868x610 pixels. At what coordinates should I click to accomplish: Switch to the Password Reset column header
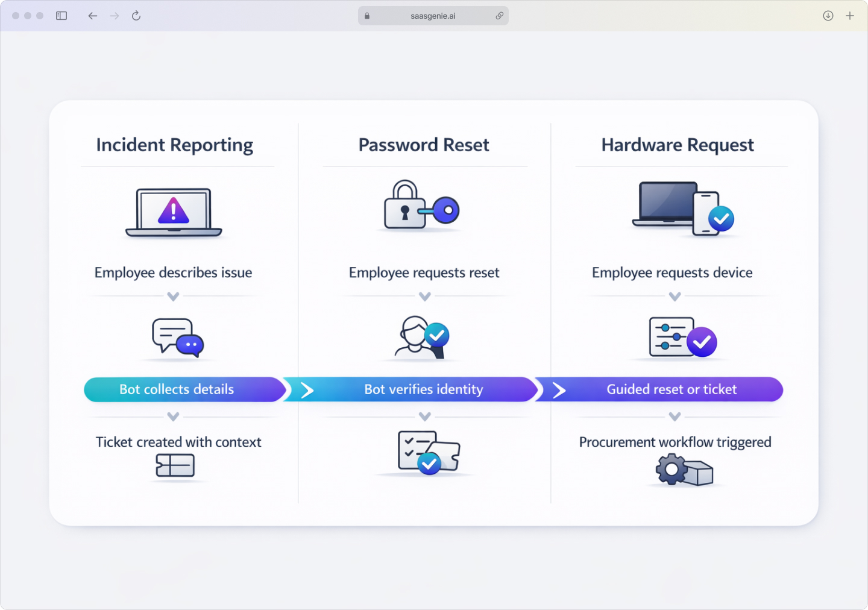click(424, 145)
